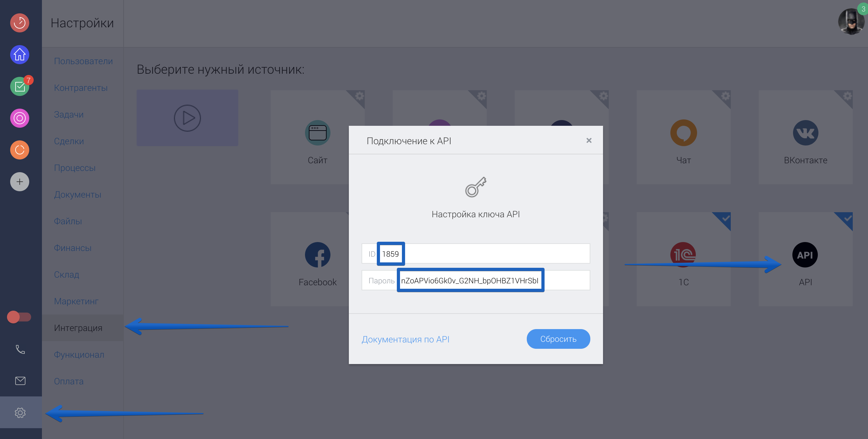
Task: Play the intro video thumbnail
Action: 187,118
